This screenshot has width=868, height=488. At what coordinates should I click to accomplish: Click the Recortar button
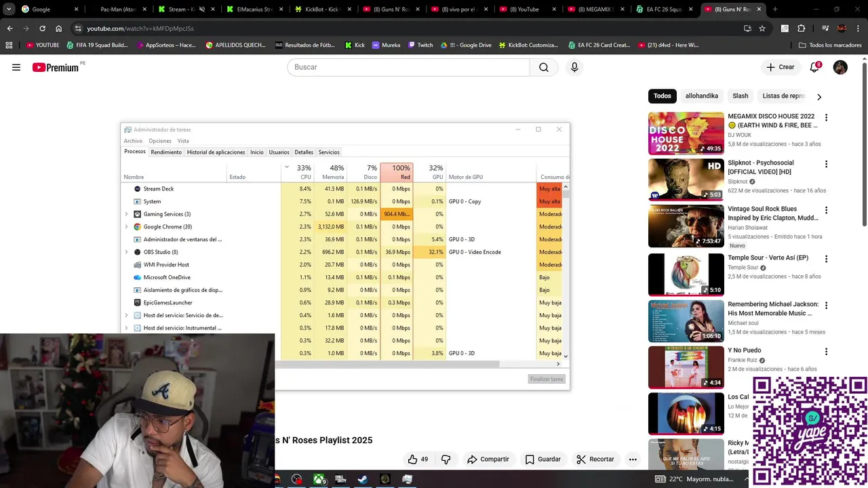tap(595, 459)
